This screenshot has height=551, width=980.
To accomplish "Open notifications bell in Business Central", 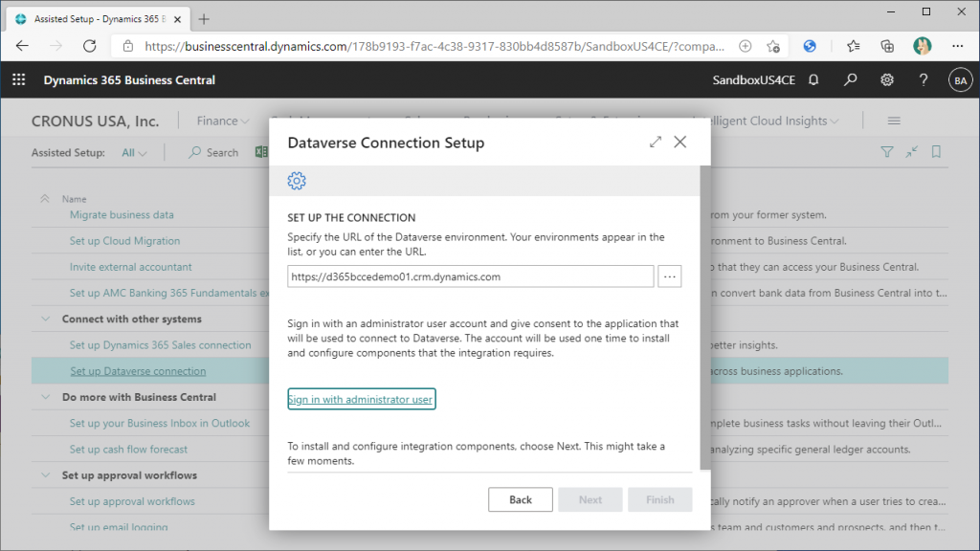I will pos(813,80).
